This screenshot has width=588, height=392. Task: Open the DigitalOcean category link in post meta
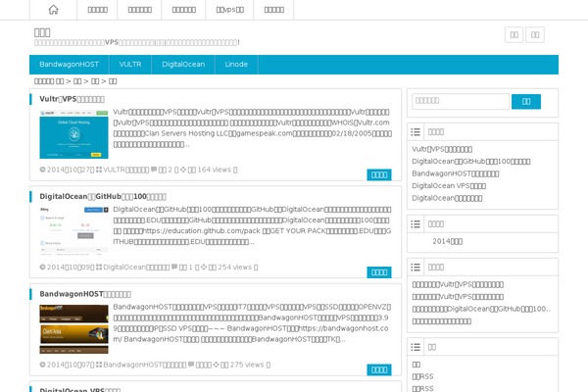pos(136,268)
